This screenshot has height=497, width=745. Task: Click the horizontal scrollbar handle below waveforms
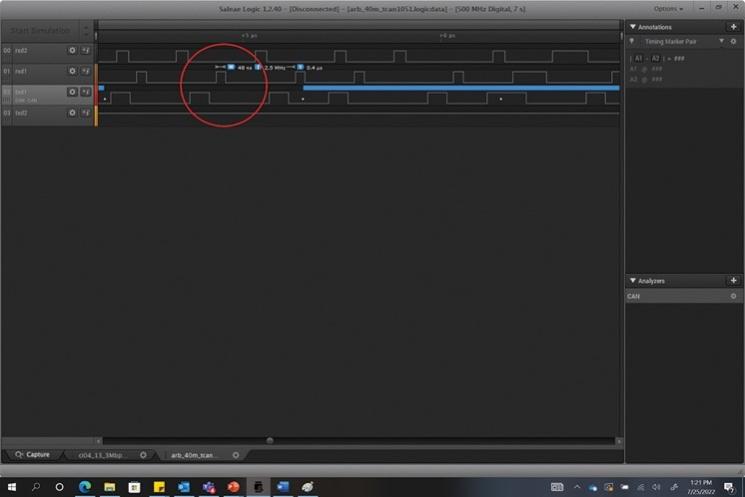click(x=269, y=440)
